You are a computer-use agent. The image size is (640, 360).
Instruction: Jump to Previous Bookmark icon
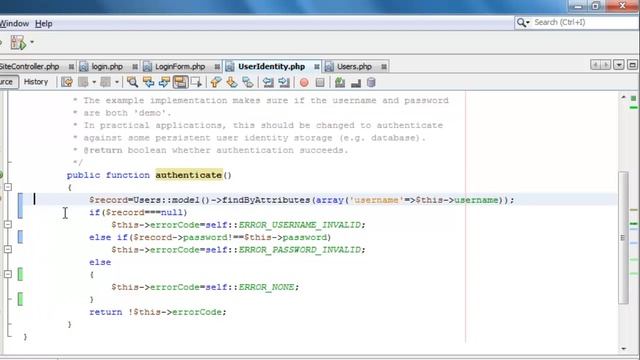216,82
